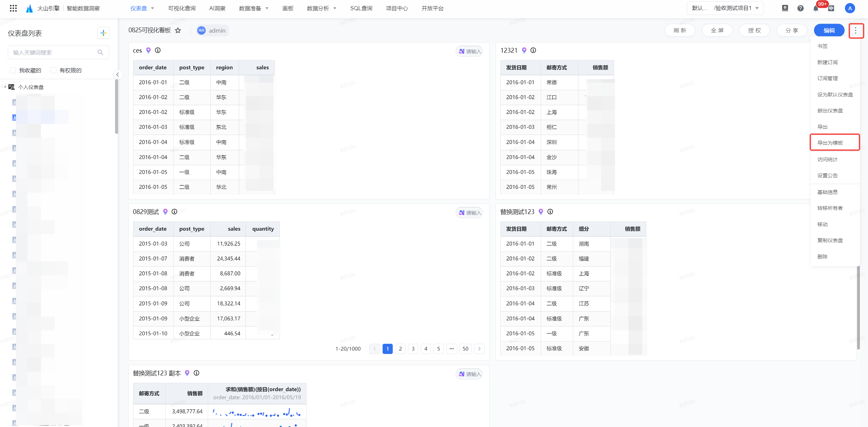This screenshot has height=427, width=868.
Task: Add new dashboard with plus icon
Action: (x=103, y=33)
